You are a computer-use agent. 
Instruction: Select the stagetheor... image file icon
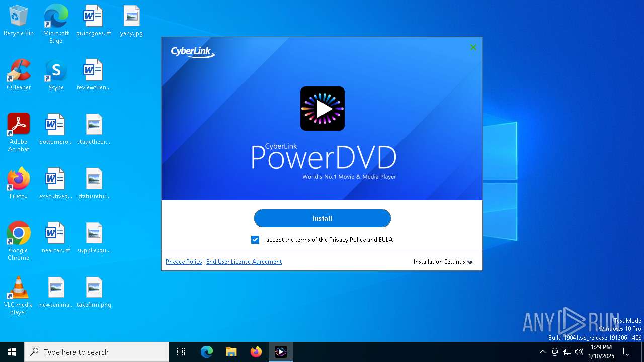94,130
